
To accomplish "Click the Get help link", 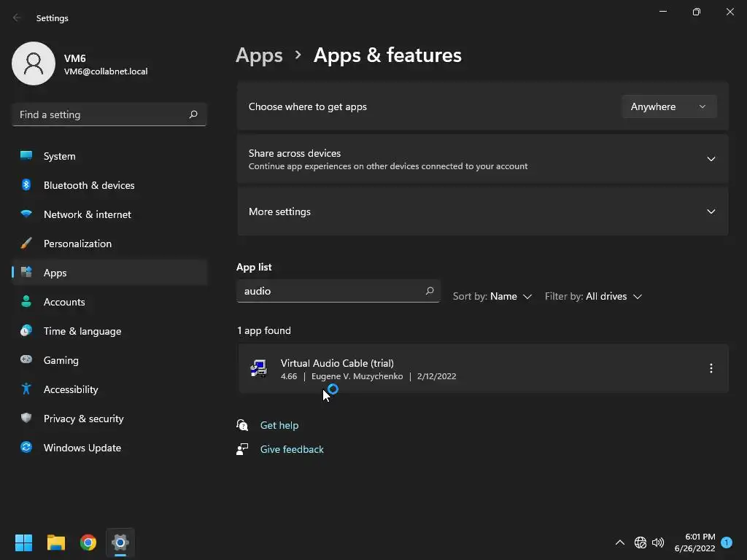I will [x=279, y=425].
